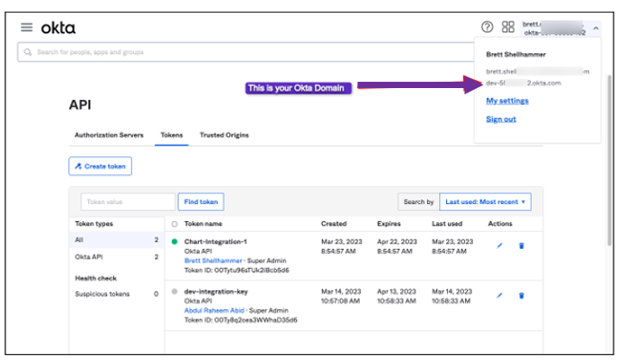The width and height of the screenshot is (617, 364).
Task: Click the Token name column header
Action: 203,224
